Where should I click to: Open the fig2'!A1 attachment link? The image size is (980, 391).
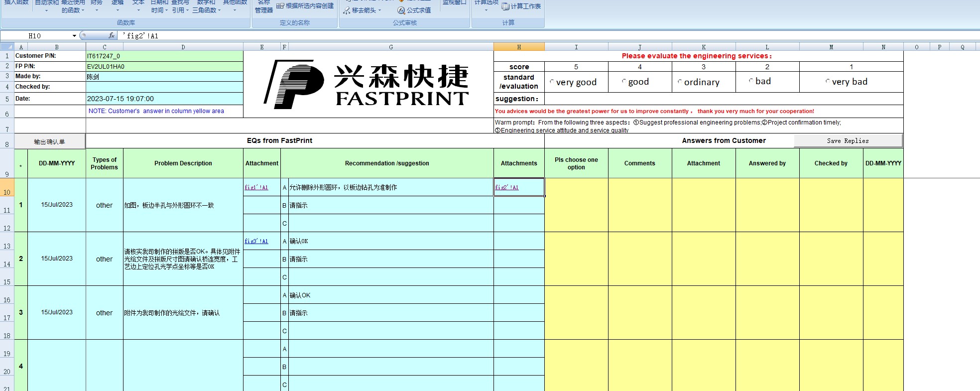(506, 188)
